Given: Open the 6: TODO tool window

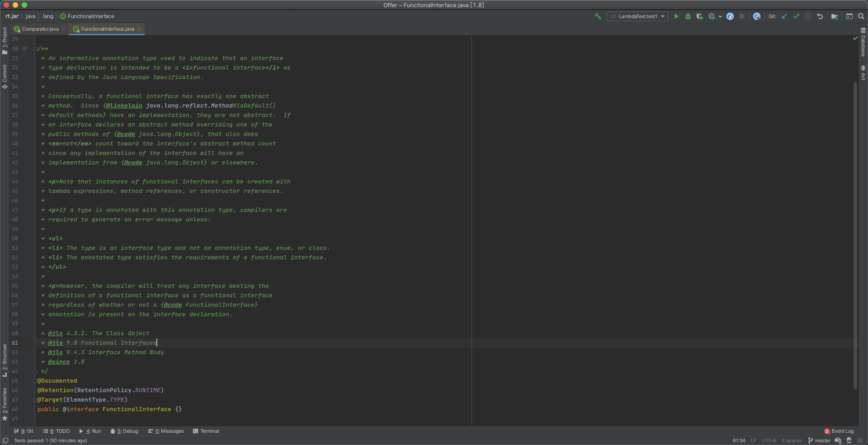Looking at the screenshot, I should coord(57,431).
